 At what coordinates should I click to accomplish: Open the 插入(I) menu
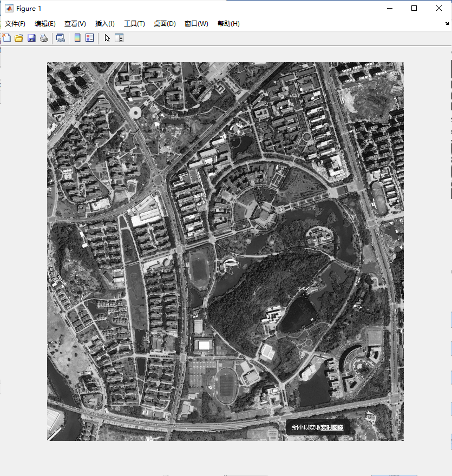tap(105, 24)
